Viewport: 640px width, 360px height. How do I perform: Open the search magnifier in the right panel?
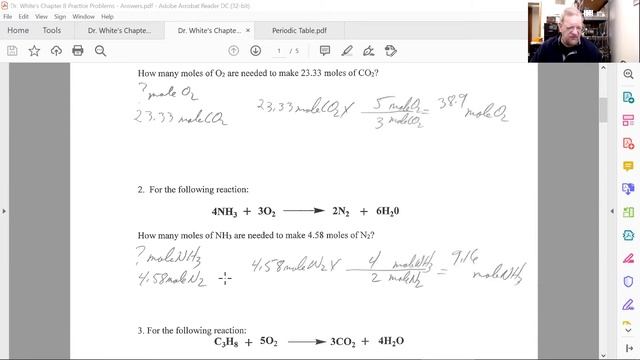[x=628, y=74]
